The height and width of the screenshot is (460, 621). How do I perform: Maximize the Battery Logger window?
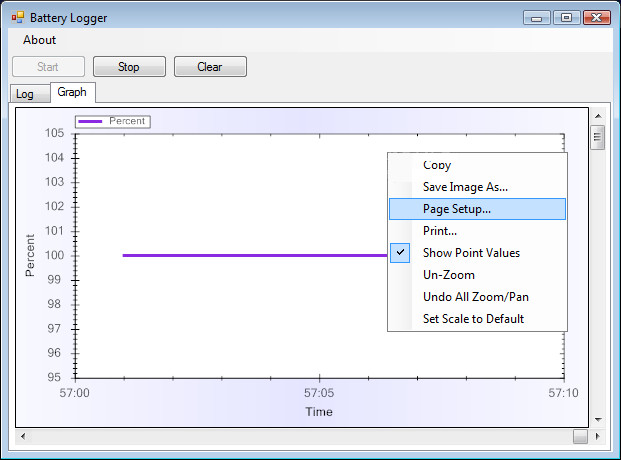567,18
